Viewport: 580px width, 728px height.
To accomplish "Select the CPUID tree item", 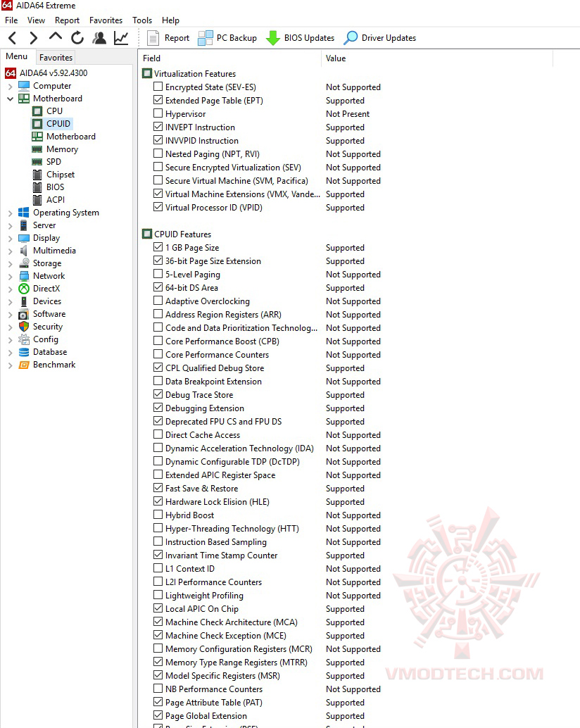I will point(58,123).
